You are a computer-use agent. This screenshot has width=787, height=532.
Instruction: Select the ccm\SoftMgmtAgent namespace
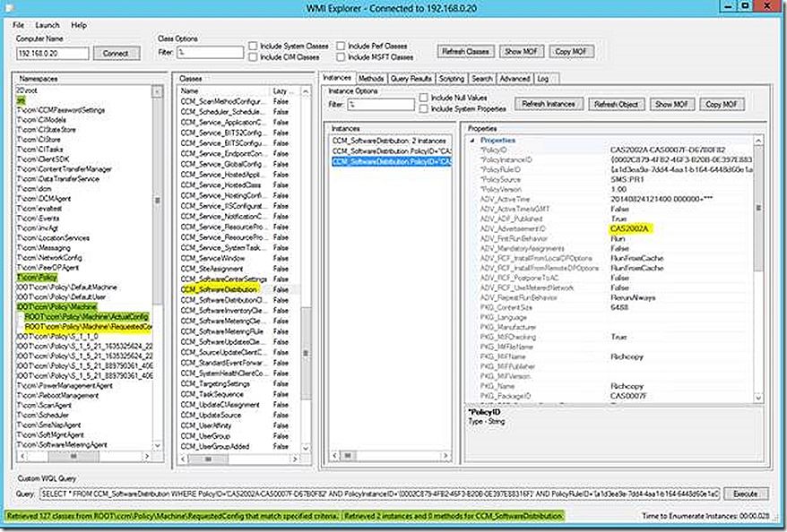coord(50,434)
